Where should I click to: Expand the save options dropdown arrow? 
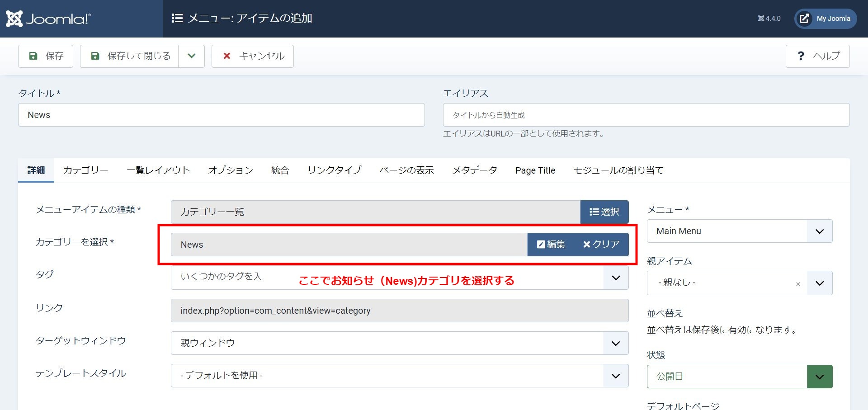[192, 56]
